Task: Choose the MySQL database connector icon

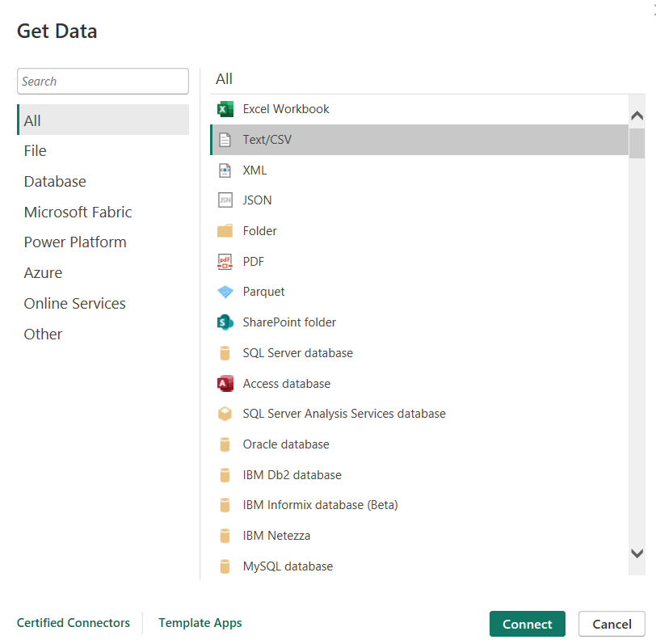Action: pyautogui.click(x=225, y=566)
